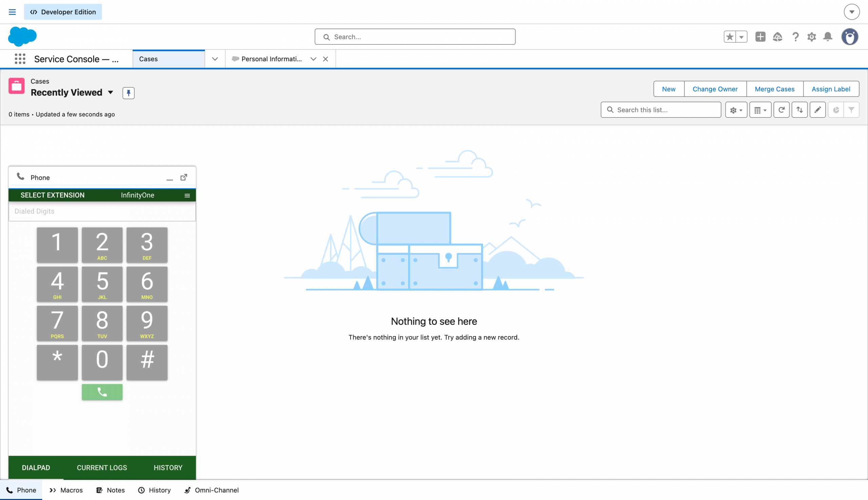Dial digit 7 PQRS on keypad
The height and width of the screenshot is (500, 868).
pos(57,323)
